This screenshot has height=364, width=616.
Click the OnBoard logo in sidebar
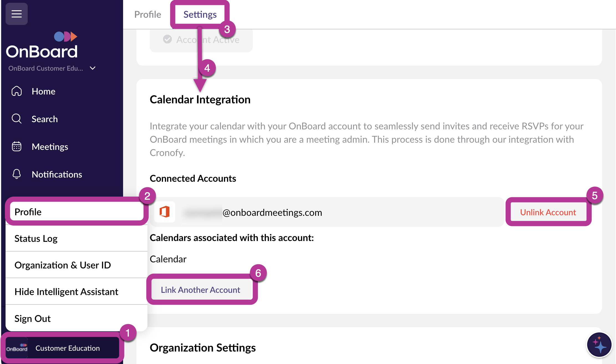click(x=42, y=46)
